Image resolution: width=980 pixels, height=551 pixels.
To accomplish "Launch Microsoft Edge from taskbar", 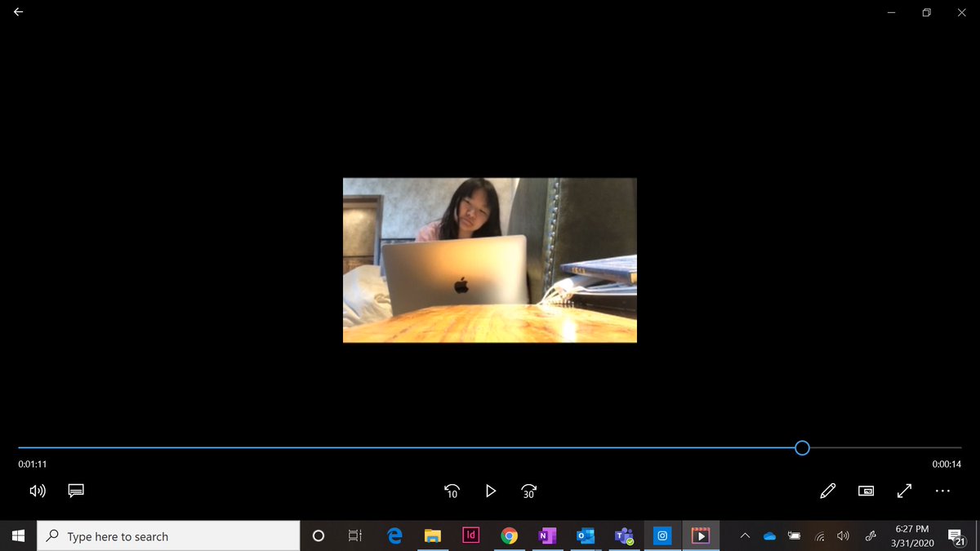I will click(x=395, y=536).
